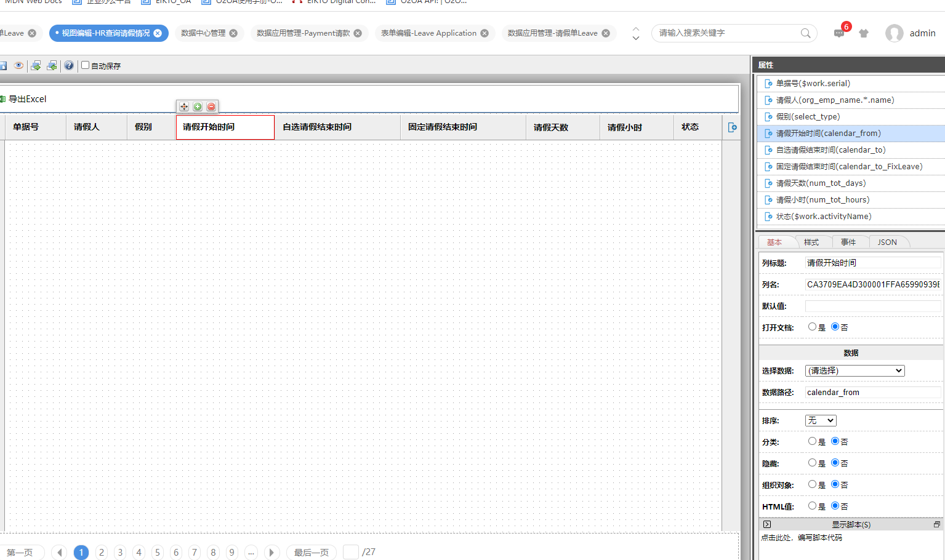
Task: Set 打开文档 to 是
Action: [813, 327]
